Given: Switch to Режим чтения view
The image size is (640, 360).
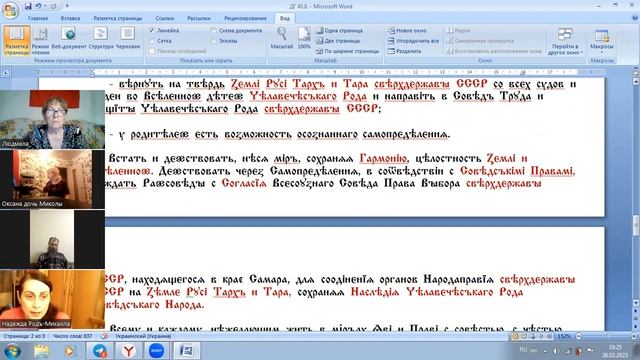Looking at the screenshot, I should pos(40,40).
